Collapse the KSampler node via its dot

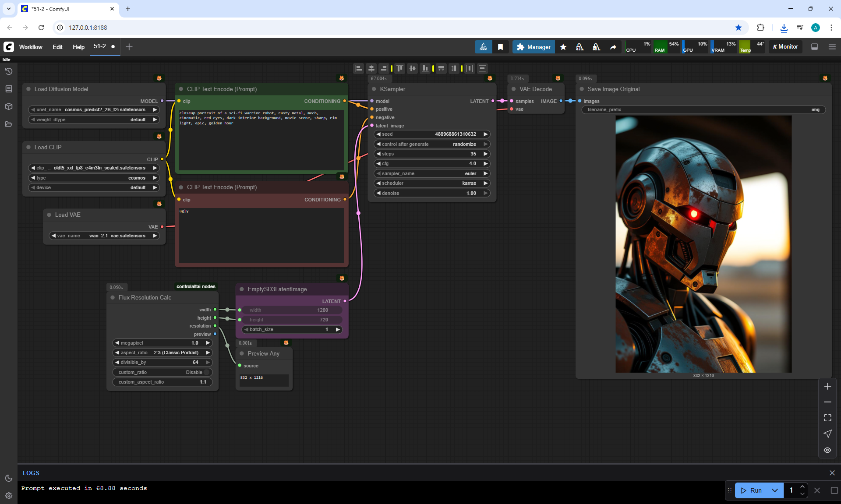[374, 89]
